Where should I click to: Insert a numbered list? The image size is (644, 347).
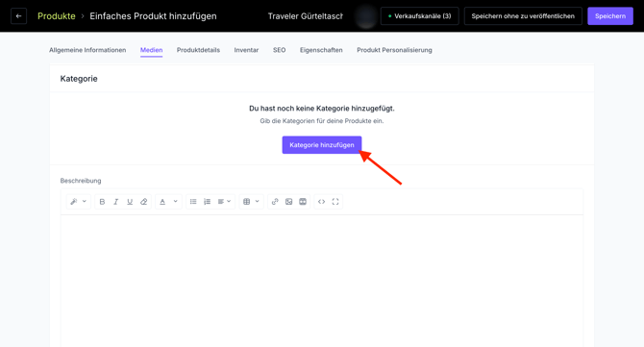(x=207, y=202)
